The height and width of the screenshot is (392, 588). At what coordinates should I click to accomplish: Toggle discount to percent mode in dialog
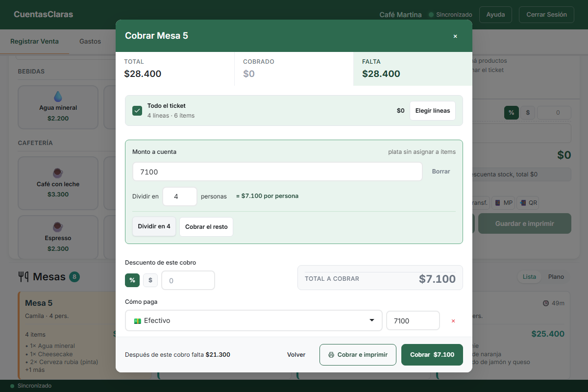pos(132,280)
